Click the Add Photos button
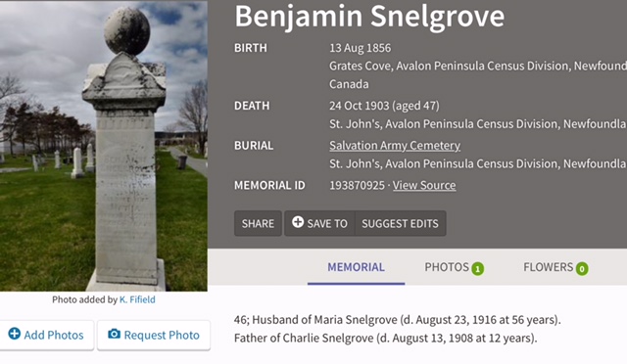 pos(46,335)
